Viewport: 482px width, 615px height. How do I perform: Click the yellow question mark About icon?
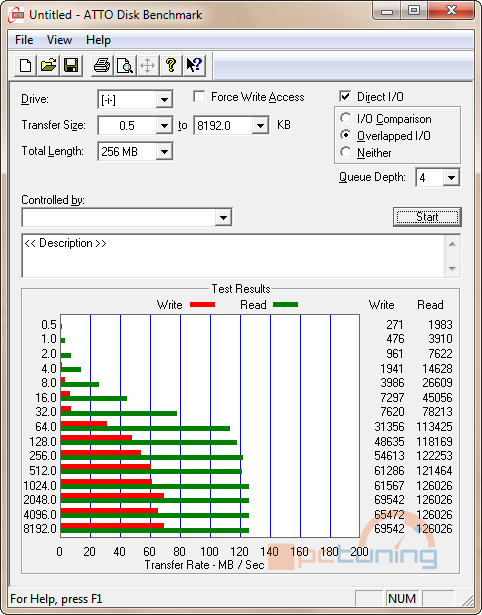pyautogui.click(x=171, y=65)
